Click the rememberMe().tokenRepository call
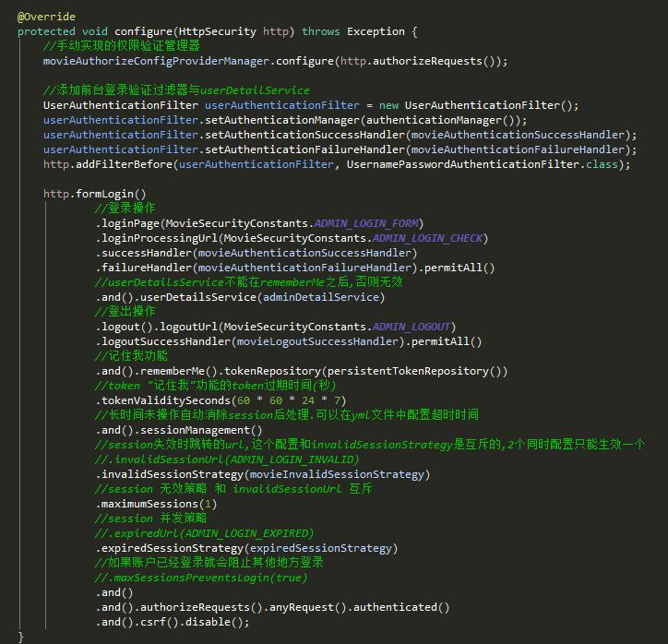 230,371
